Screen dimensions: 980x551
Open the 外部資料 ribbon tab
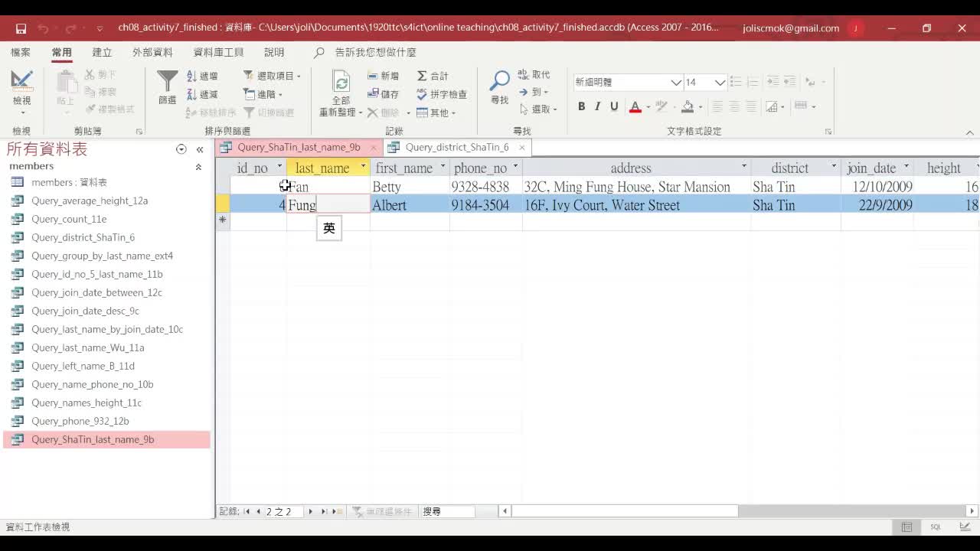pos(152,52)
